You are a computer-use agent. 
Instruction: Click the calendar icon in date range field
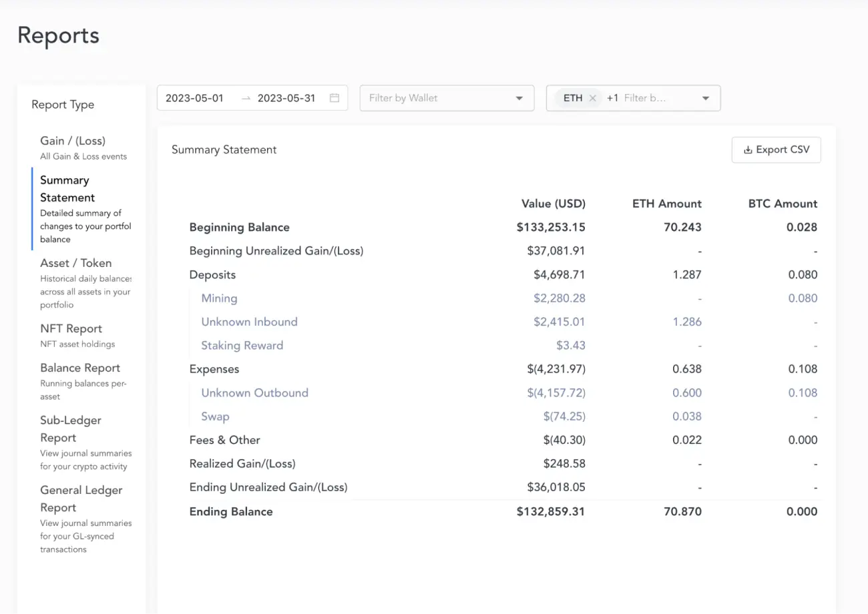335,98
